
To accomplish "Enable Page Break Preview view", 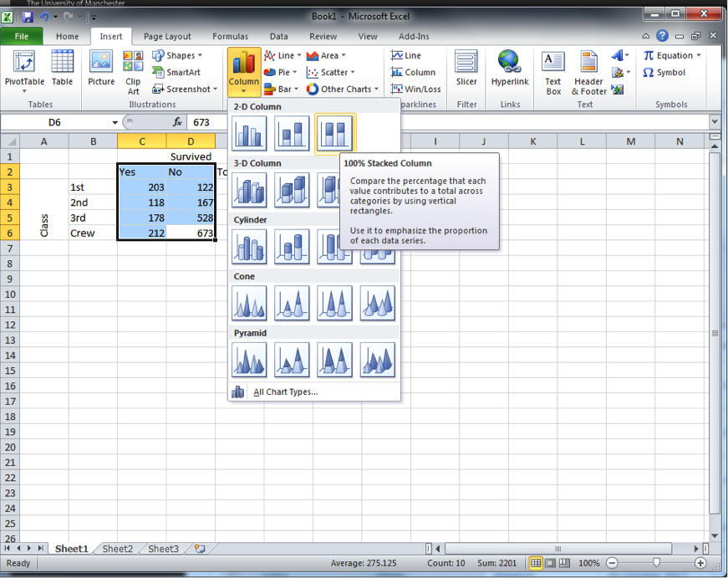I will click(564, 563).
